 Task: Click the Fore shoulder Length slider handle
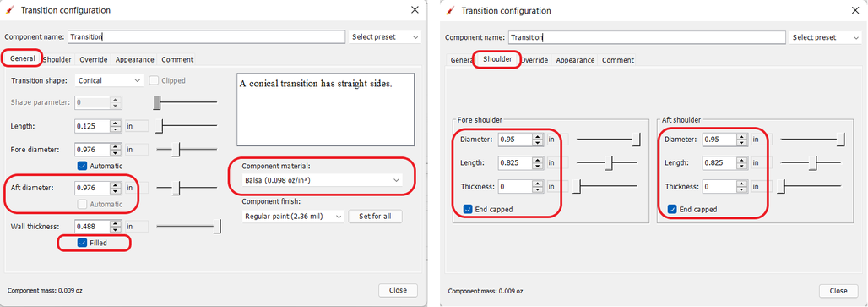(610, 163)
